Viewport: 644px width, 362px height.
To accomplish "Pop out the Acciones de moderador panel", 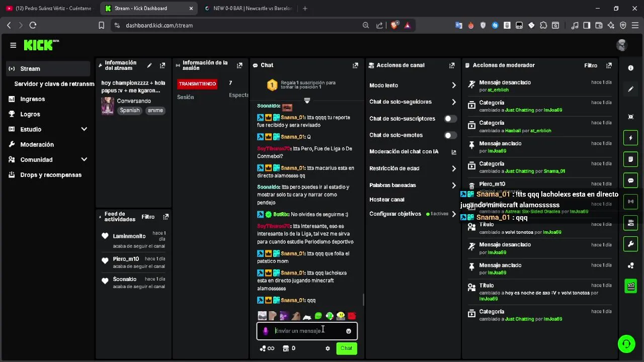I will (609, 65).
